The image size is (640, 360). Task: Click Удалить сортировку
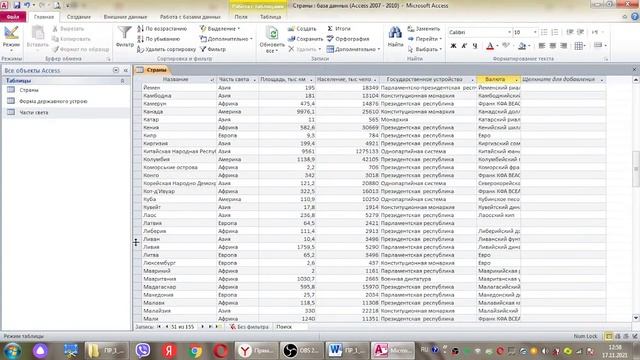tap(166, 49)
